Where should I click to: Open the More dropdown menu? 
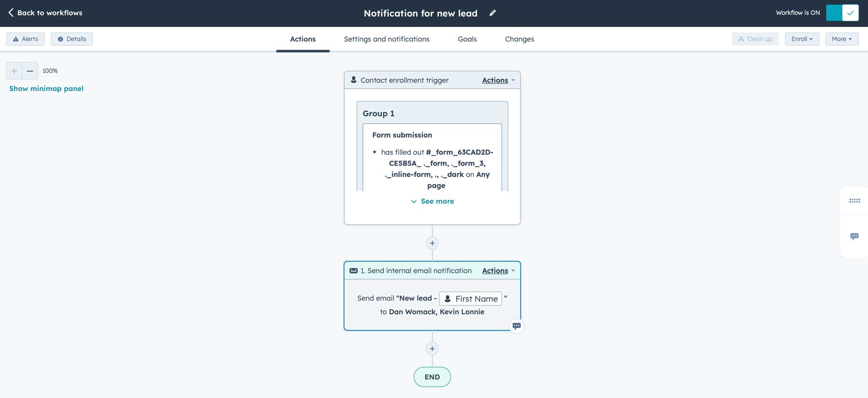click(841, 39)
